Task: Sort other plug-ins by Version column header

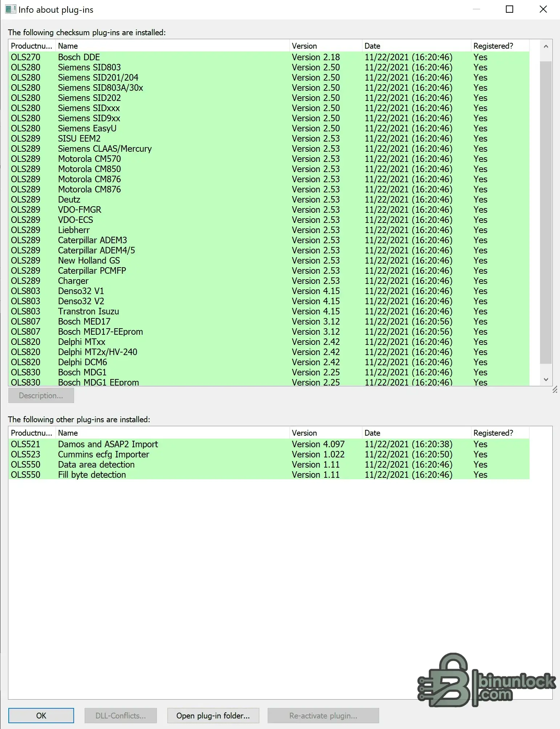Action: click(326, 433)
